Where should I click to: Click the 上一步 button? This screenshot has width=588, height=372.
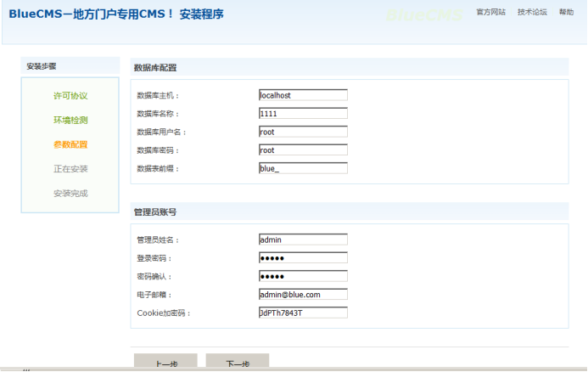pos(165,361)
